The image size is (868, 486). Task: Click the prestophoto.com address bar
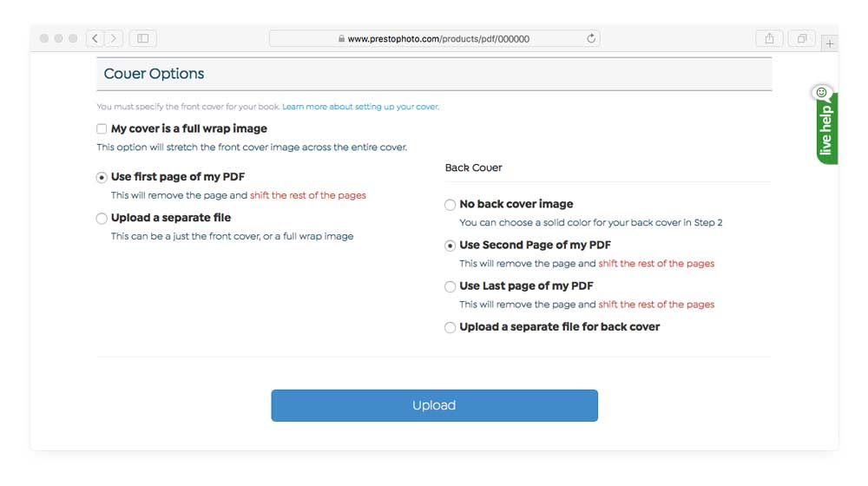point(435,38)
